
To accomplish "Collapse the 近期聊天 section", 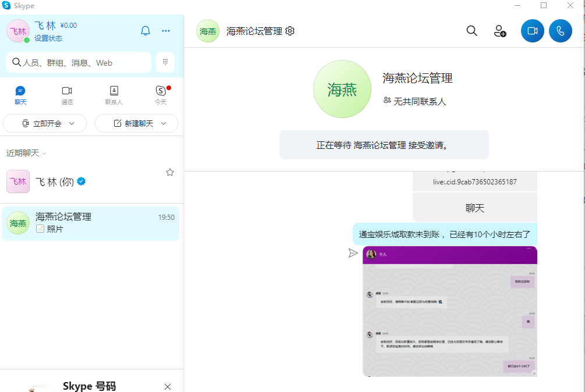I will point(26,153).
